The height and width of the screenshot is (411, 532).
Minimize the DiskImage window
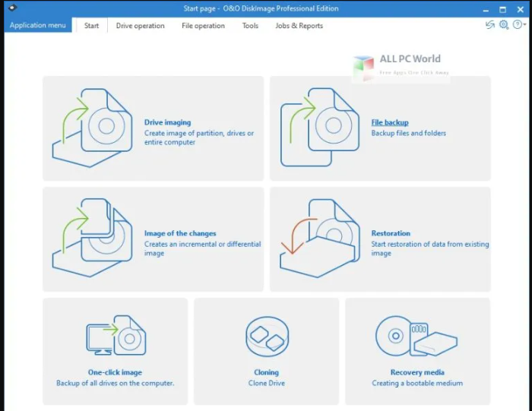[486, 9]
